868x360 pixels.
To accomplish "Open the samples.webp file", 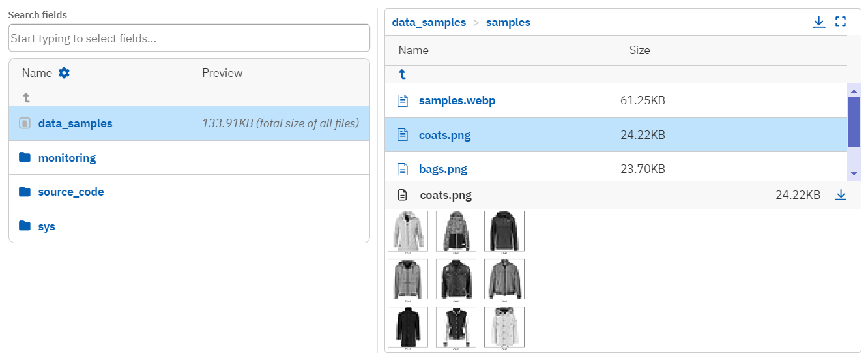I will coord(457,101).
